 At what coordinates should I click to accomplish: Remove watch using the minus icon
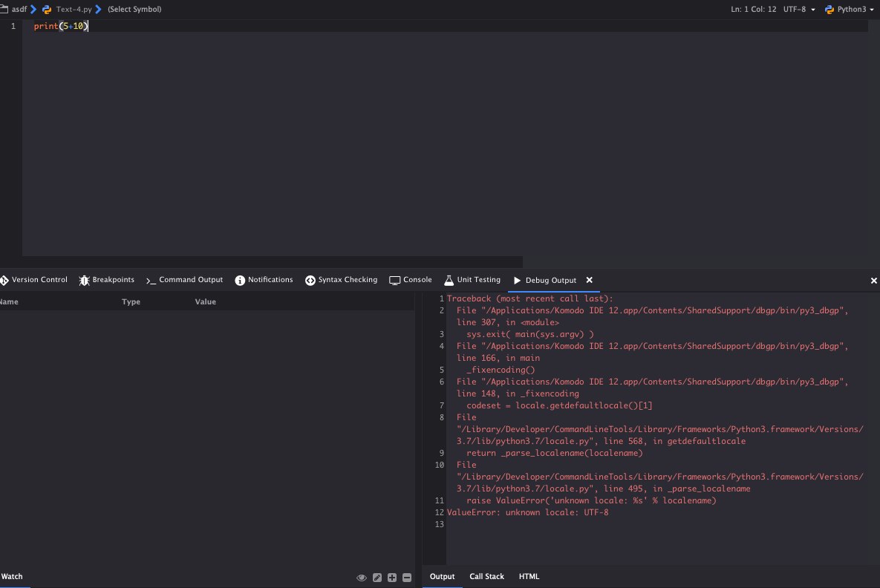[x=406, y=578]
